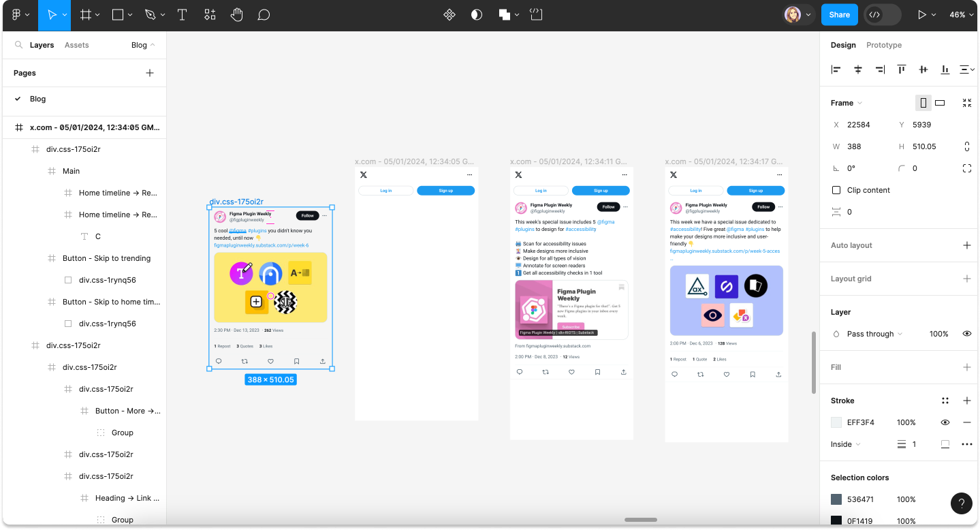Click the Create component icon
This screenshot has height=530, width=980.
[449, 14]
